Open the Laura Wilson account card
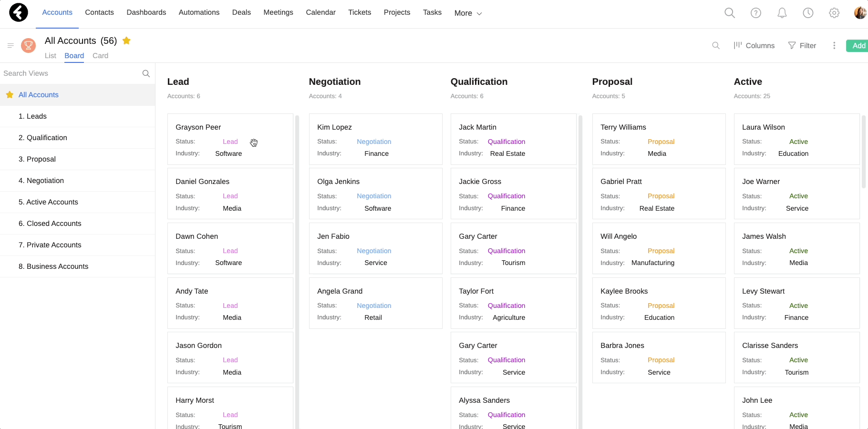The image size is (868, 429). [x=797, y=139]
